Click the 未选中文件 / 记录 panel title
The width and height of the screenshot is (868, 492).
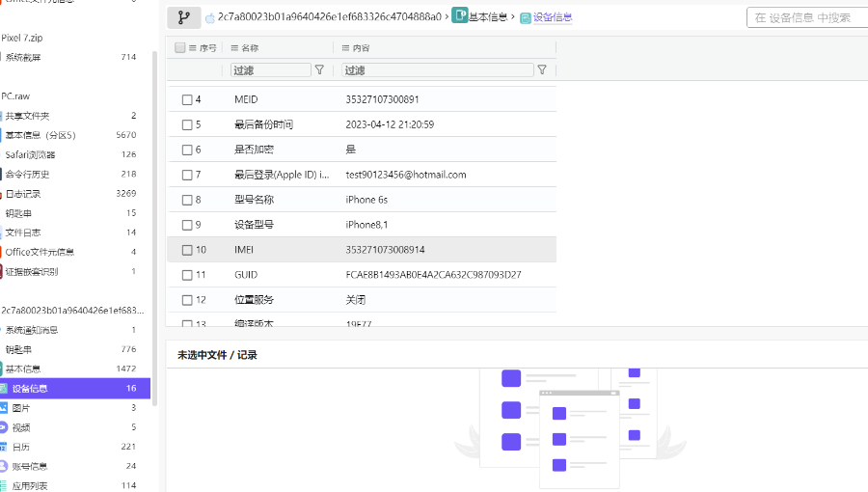tap(217, 355)
